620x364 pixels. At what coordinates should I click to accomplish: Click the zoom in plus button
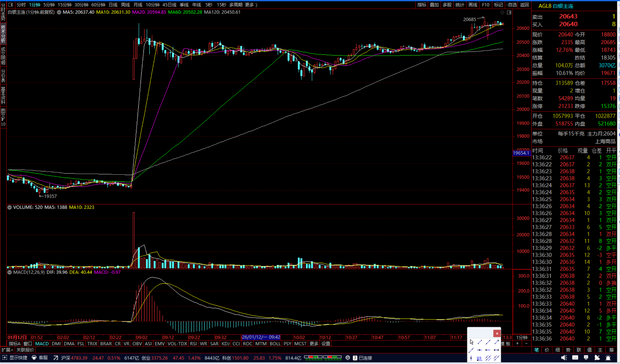coord(517,343)
